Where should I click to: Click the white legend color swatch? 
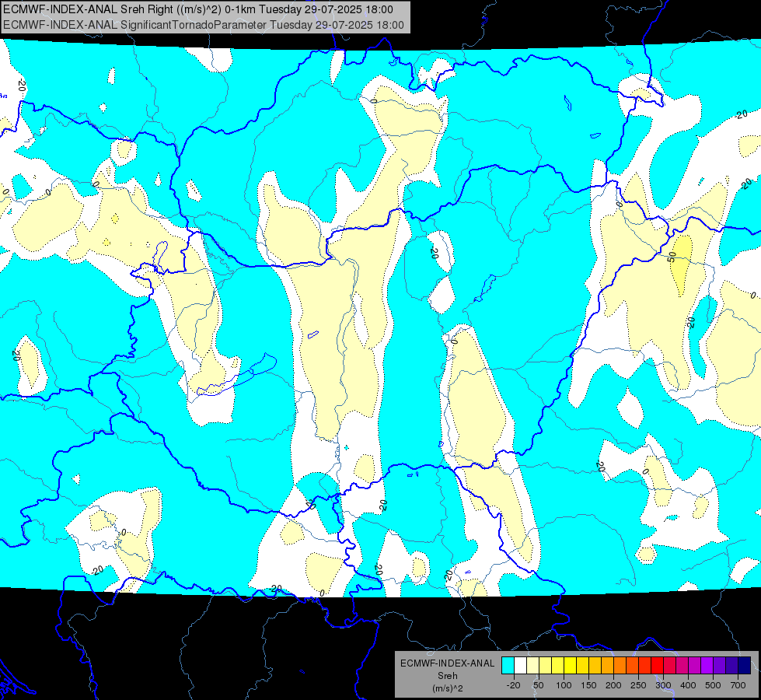click(x=520, y=665)
